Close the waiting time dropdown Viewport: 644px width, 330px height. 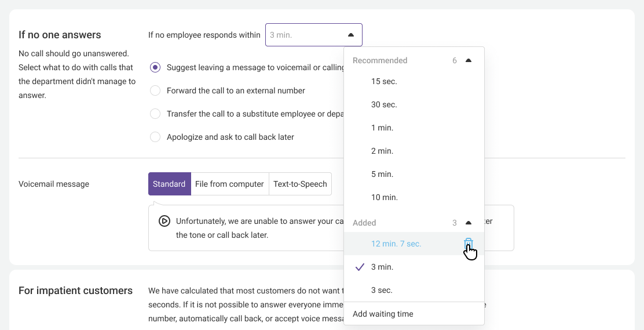[x=350, y=35]
